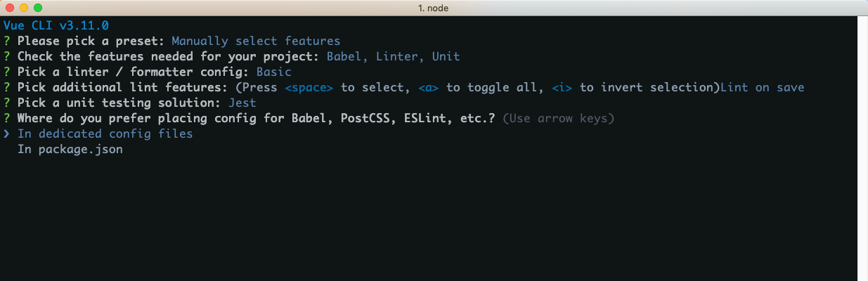Click the "Manually select features" preset answer
Image resolution: width=868 pixels, height=281 pixels.
[x=256, y=41]
